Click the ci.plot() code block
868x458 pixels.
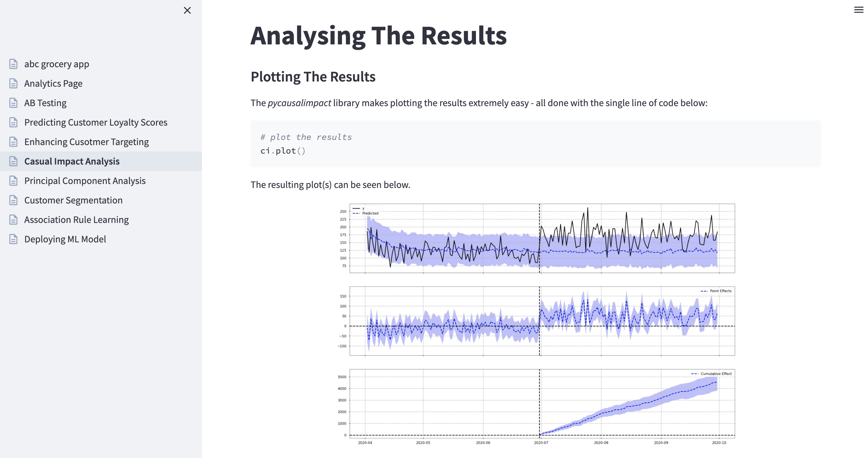coord(535,144)
